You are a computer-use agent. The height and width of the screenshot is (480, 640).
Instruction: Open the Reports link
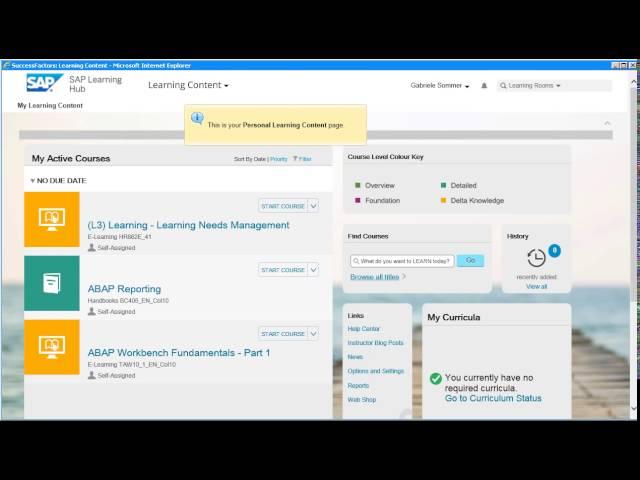tap(358, 385)
